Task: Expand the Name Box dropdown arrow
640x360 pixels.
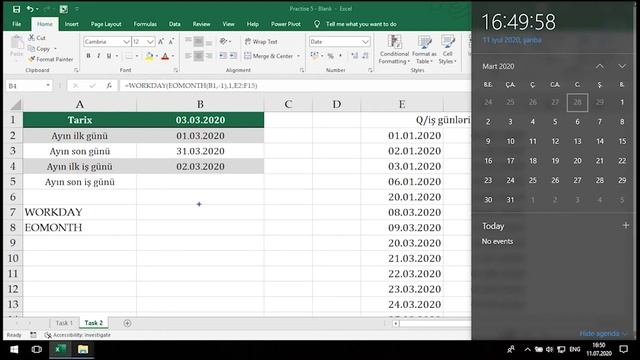Action: tap(48, 85)
